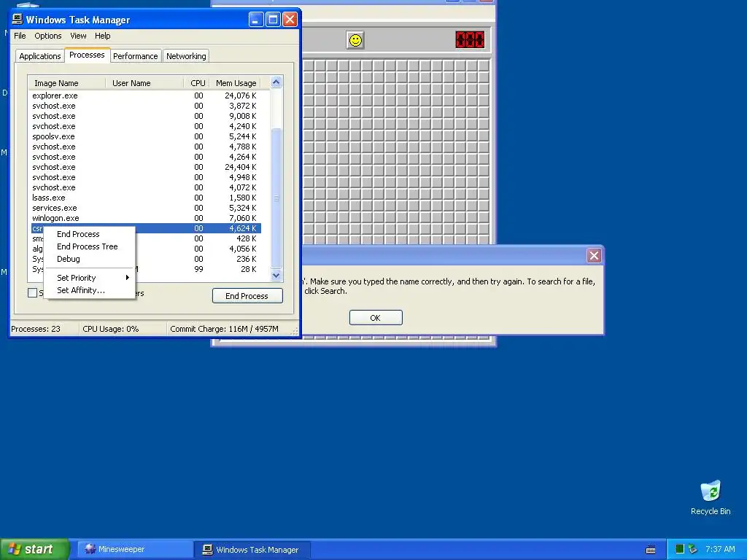This screenshot has height=560, width=747.
Task: Sort by User Name column header
Action: (144, 83)
